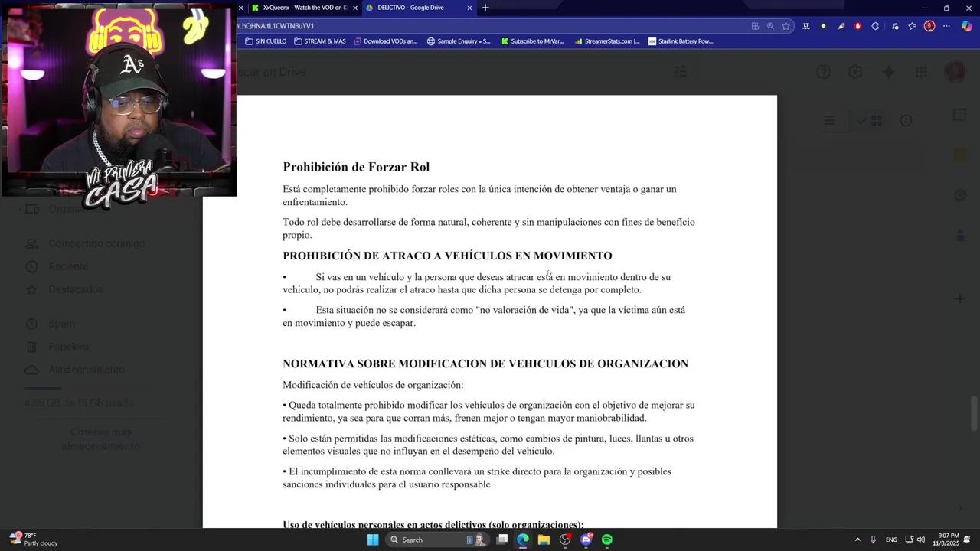
Task: Click Obtener más almacenamiento button
Action: pos(100,439)
